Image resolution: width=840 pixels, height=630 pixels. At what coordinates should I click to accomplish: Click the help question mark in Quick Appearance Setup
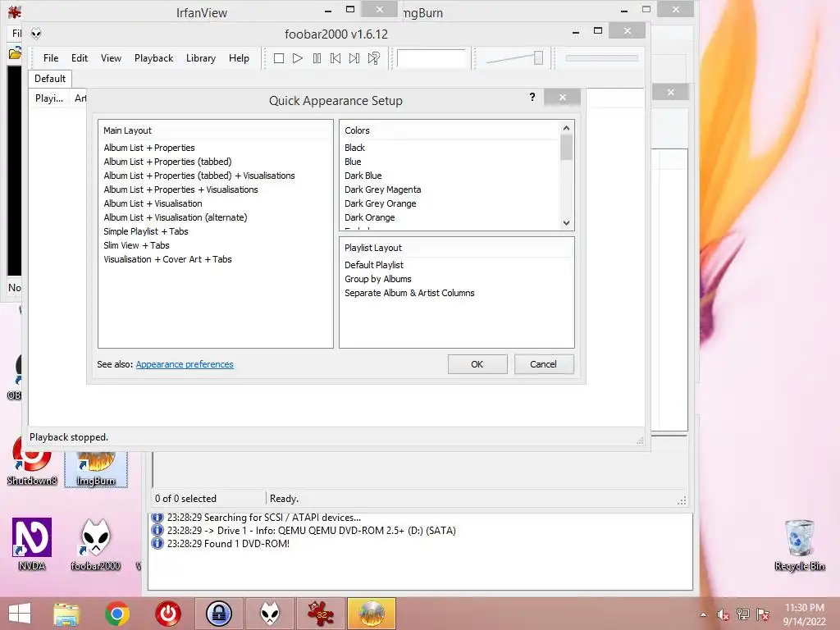[x=532, y=97]
